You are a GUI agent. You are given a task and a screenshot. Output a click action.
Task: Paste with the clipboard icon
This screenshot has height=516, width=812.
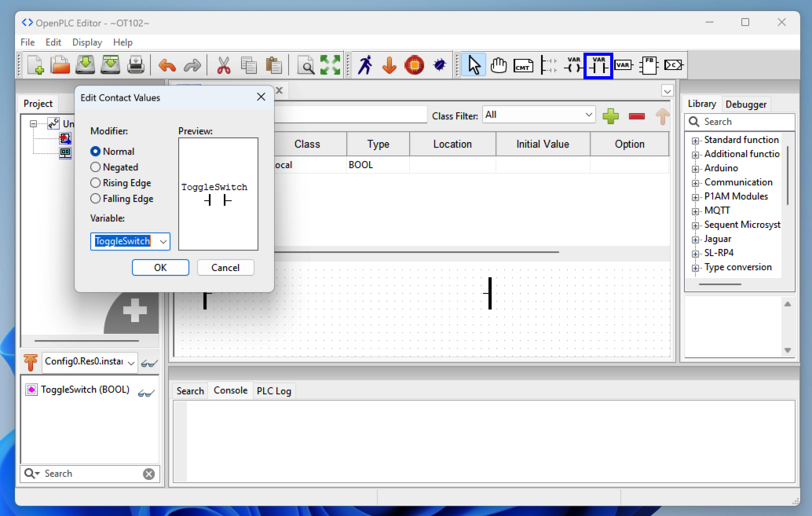[x=274, y=65]
